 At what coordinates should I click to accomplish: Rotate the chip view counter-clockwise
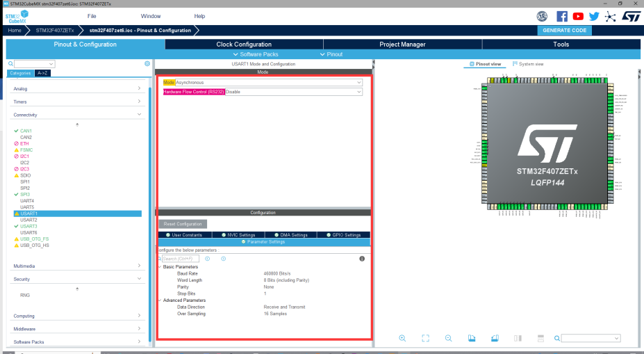[x=495, y=338]
